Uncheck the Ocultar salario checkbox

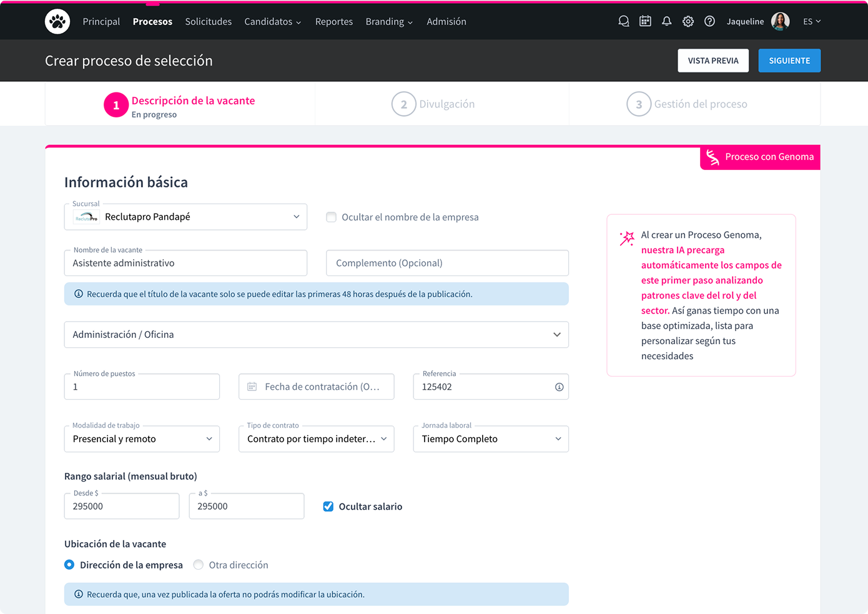328,507
